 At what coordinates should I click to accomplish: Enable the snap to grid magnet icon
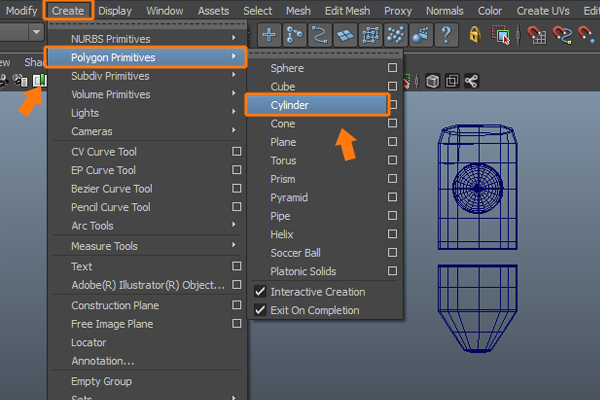(534, 35)
